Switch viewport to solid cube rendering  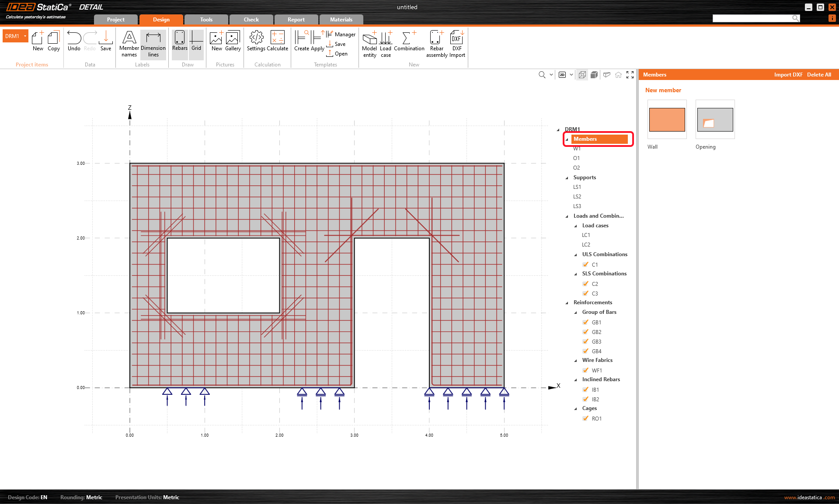pos(594,75)
